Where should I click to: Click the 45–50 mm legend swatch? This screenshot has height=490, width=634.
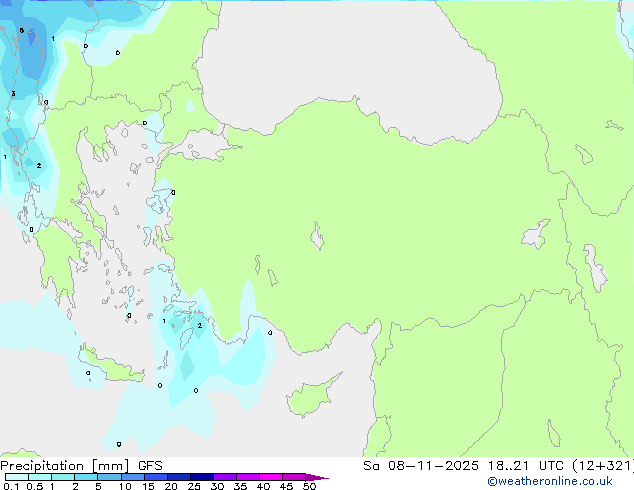coord(294,477)
